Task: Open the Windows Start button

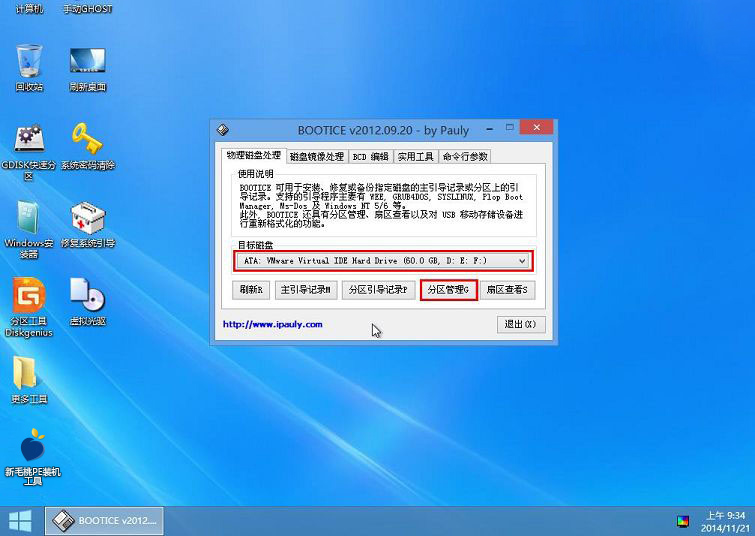Action: coord(20,521)
